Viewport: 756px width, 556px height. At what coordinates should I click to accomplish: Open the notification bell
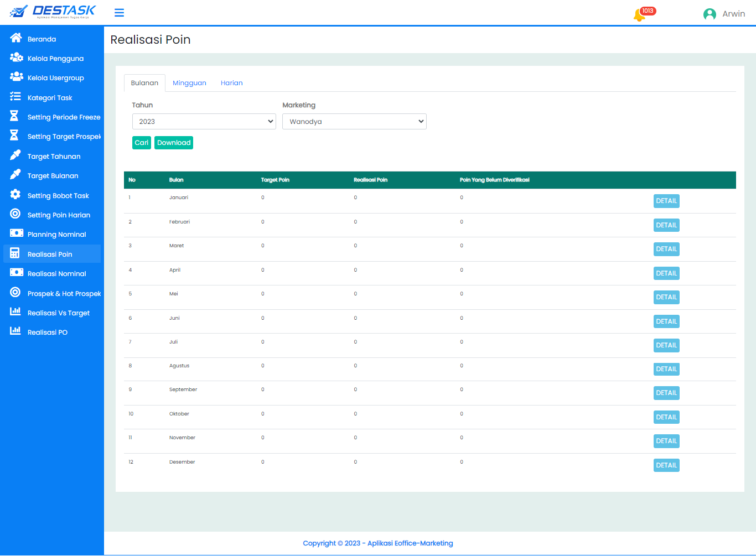639,15
